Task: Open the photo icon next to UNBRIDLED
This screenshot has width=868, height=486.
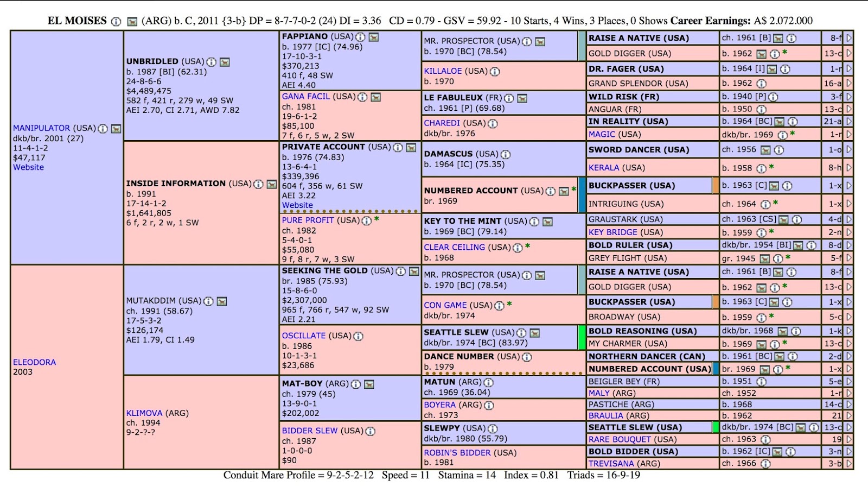Action: (x=225, y=62)
